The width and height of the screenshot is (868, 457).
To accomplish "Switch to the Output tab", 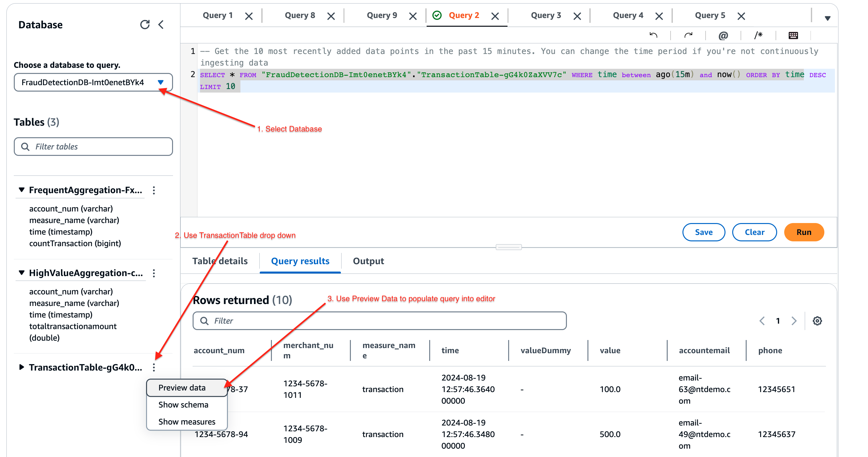I will pos(368,261).
